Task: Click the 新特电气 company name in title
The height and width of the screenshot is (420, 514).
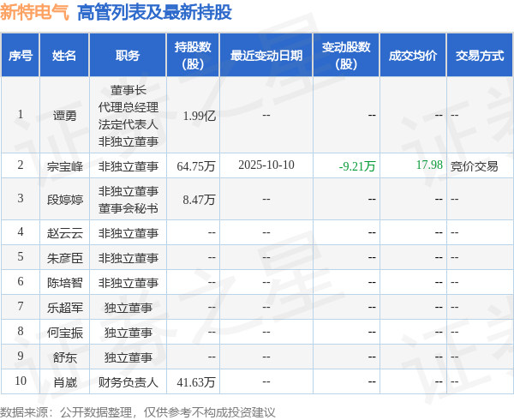Action: 35,13
